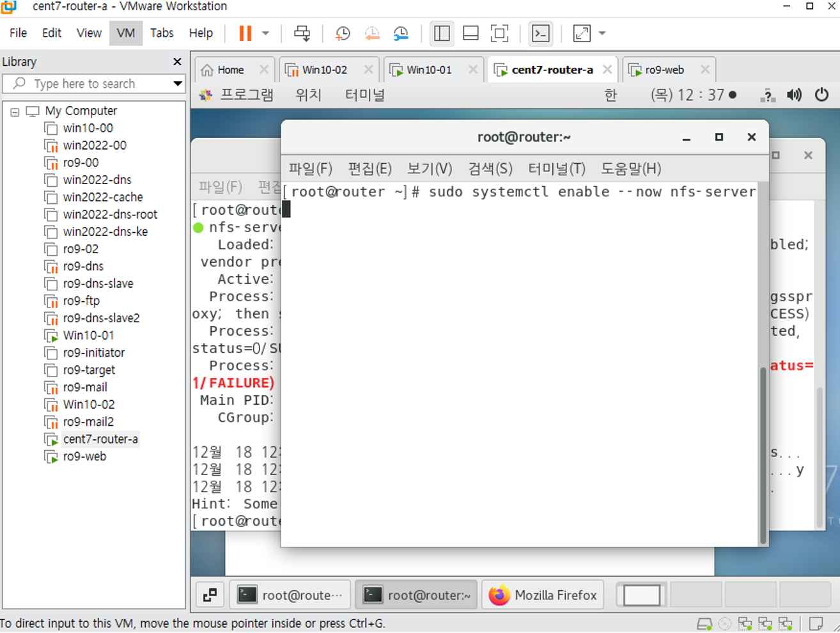Image resolution: width=840 pixels, height=633 pixels.
Task: Click the CD/DVD device status icon
Action: [725, 623]
